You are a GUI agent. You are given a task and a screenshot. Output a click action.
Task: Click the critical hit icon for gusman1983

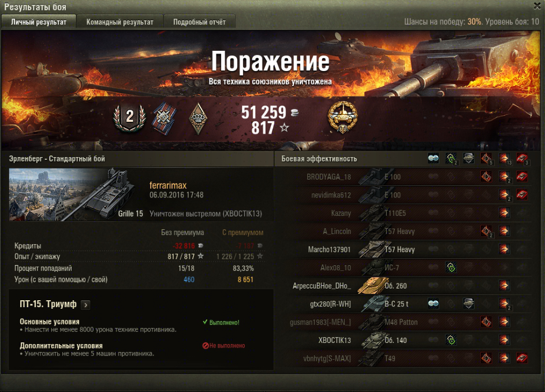pyautogui.click(x=486, y=322)
